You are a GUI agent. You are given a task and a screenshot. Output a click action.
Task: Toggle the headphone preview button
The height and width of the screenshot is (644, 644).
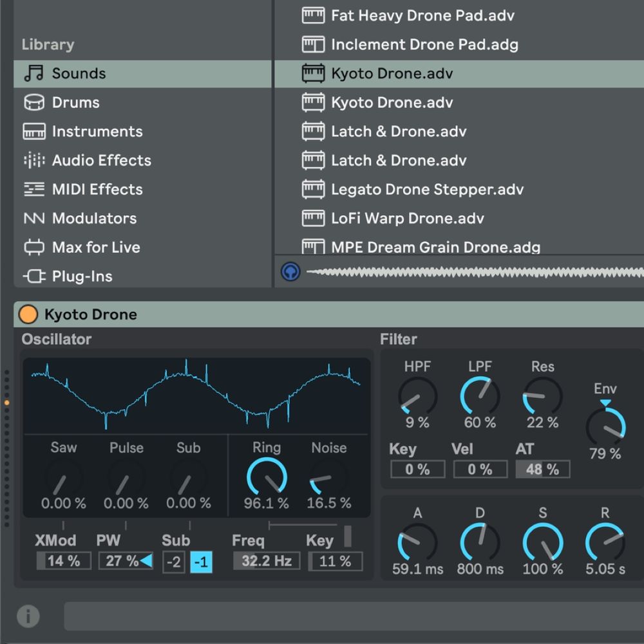pos(290,272)
